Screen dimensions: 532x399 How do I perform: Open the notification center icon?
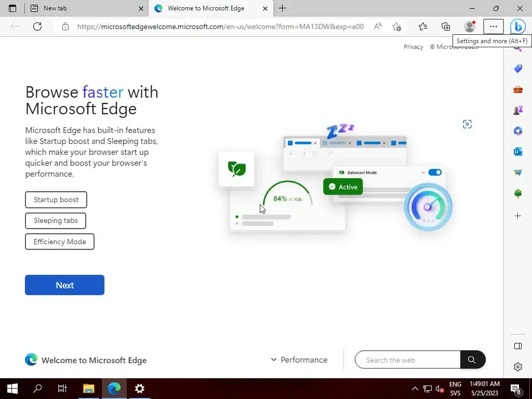(516, 389)
